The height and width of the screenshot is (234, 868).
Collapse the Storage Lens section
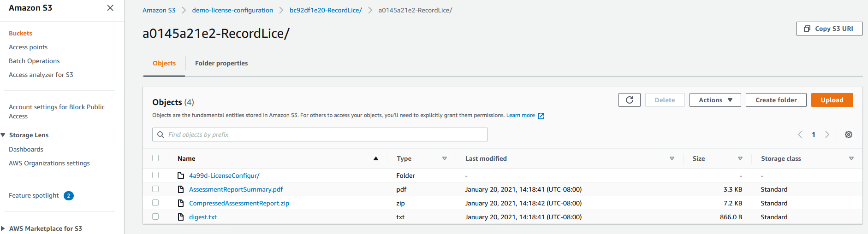coord(3,135)
